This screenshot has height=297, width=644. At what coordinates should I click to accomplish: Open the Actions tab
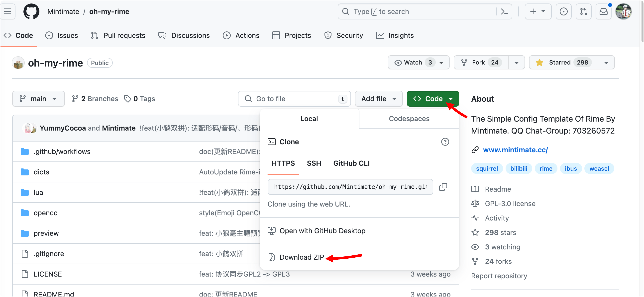[241, 35]
